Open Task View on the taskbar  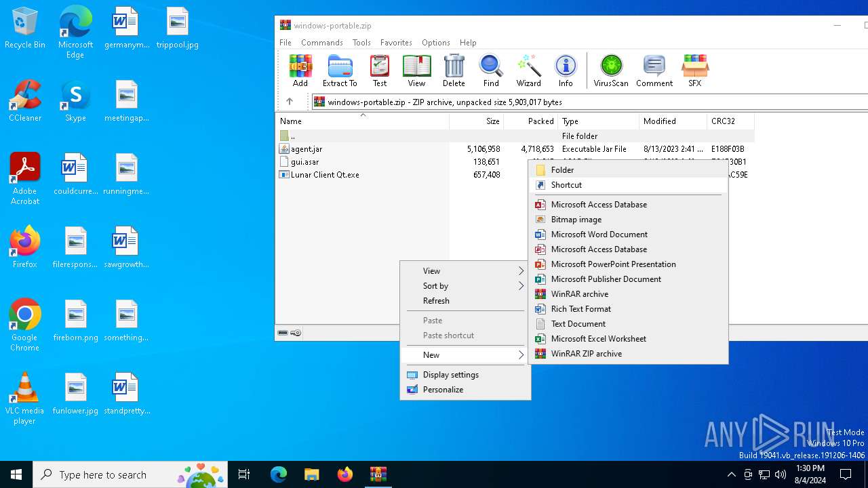pyautogui.click(x=244, y=474)
